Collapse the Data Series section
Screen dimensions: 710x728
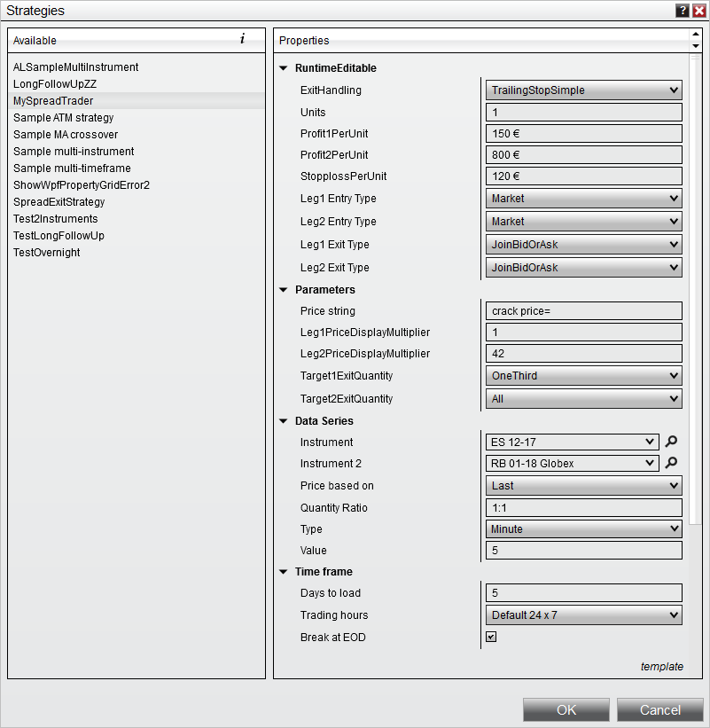click(284, 421)
